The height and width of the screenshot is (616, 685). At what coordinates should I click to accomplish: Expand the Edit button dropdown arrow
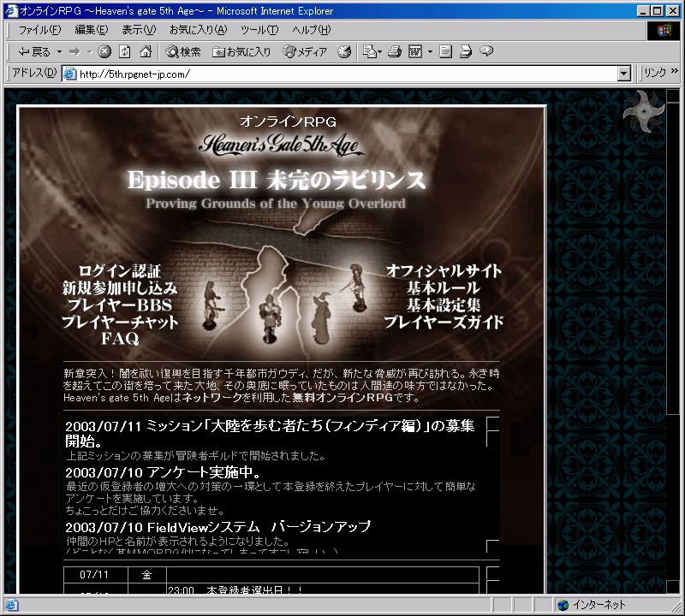coord(430,51)
